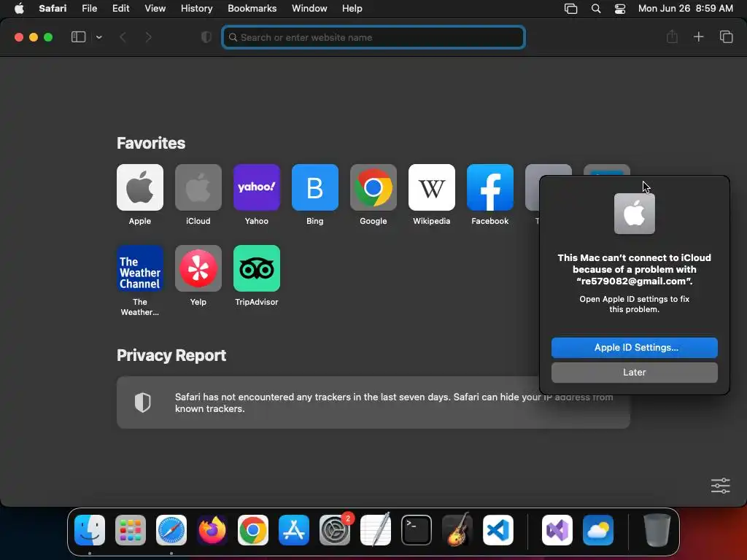
Task: Go back with the back arrow
Action: [123, 37]
